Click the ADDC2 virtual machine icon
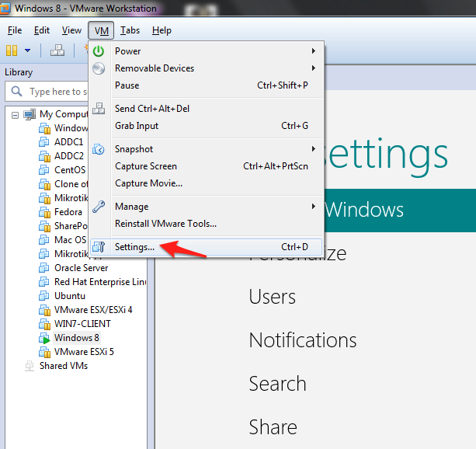The width and height of the screenshot is (476, 449). tap(44, 156)
